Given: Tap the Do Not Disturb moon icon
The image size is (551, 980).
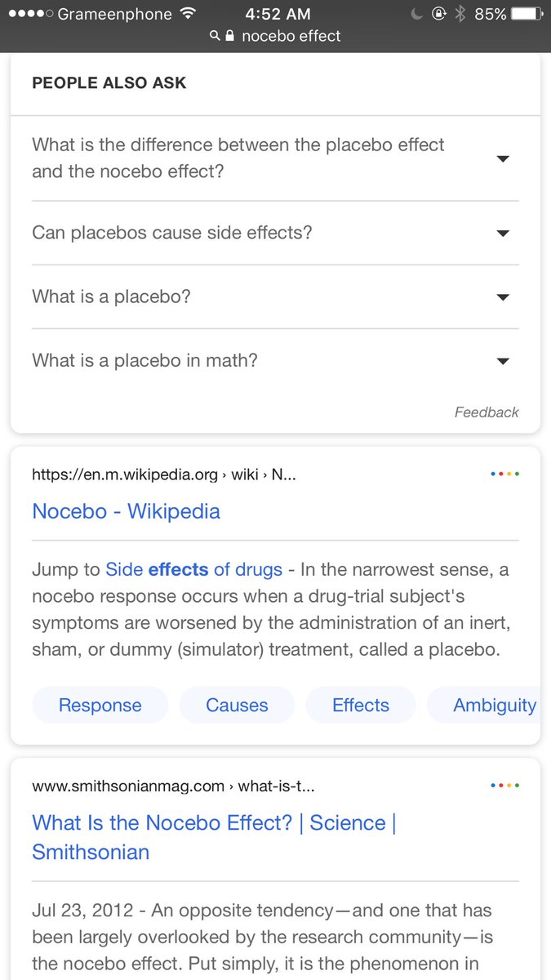Looking at the screenshot, I should (x=417, y=14).
